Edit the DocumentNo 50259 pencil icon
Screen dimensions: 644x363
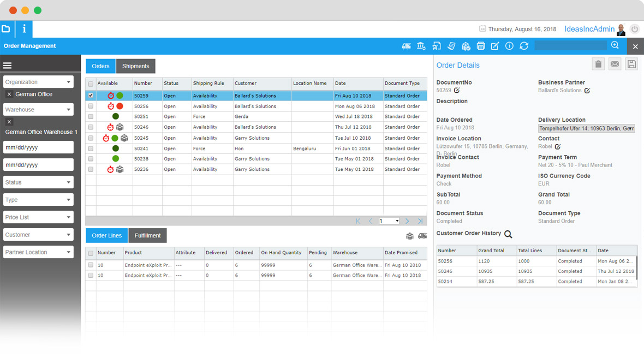coord(457,90)
